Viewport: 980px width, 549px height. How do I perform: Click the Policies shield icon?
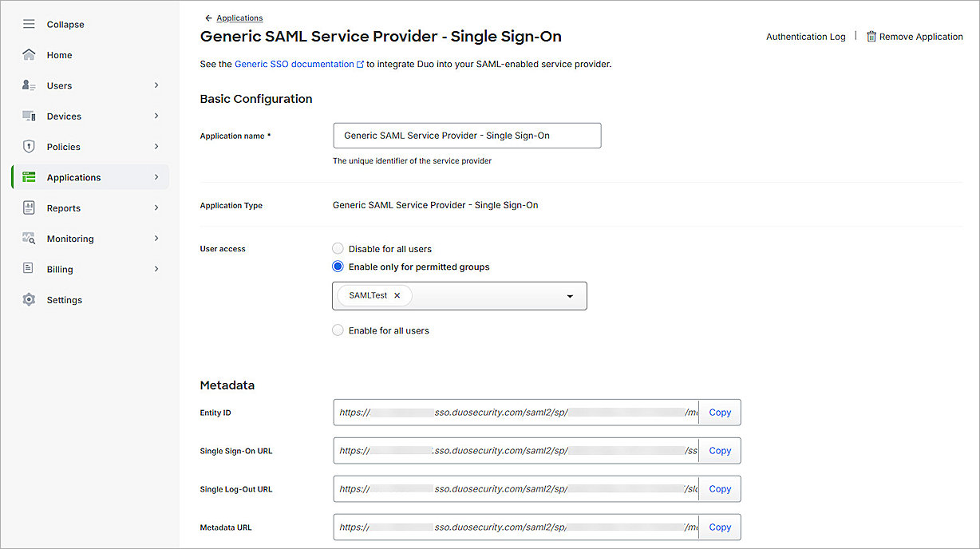29,147
